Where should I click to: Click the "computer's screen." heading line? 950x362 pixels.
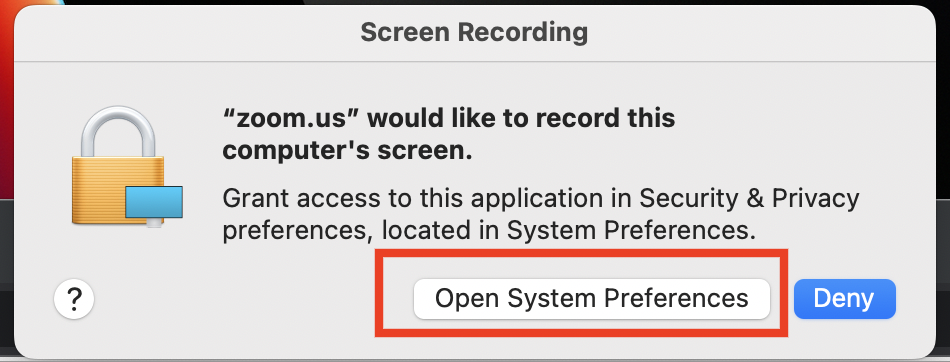347,152
